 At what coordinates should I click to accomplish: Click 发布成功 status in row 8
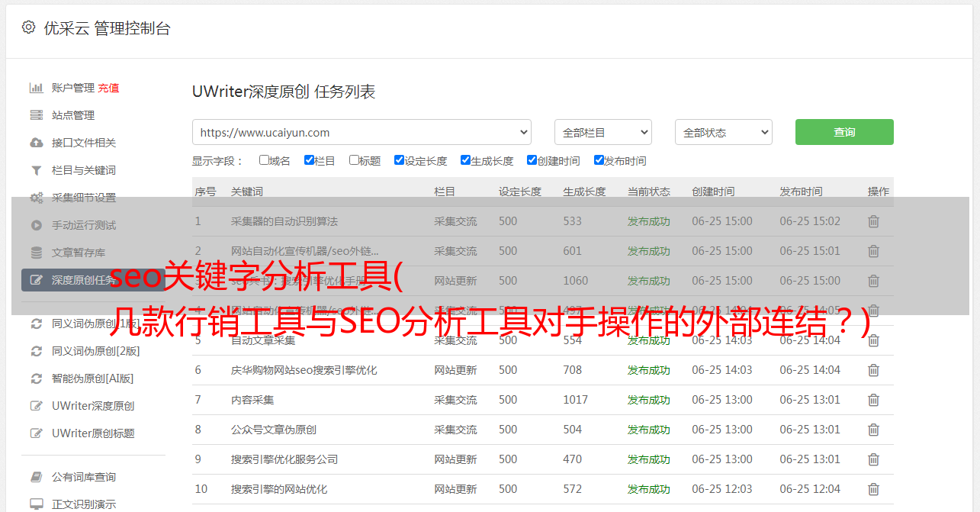649,430
